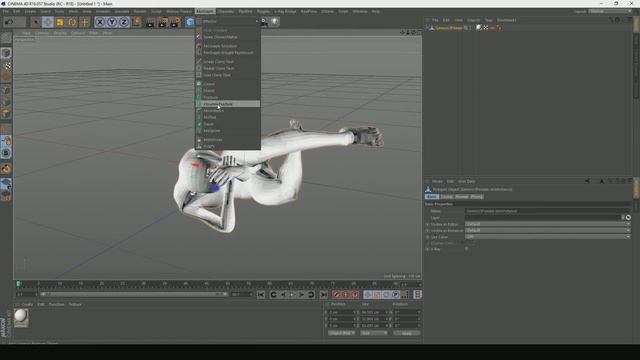Open Material Manager Create menu
640x360 pixels.
click(x=27, y=304)
